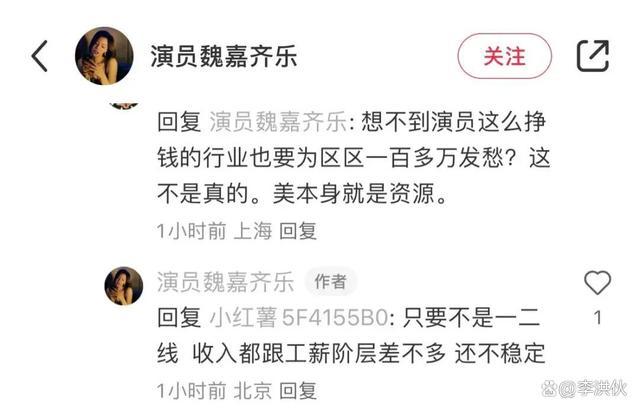The image size is (640, 411).
Task: Tap the partially hidden commenter avatar
Action: click(x=124, y=105)
